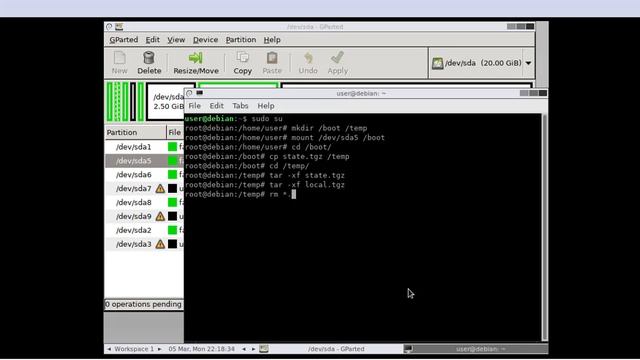Click the taskbar clock showing 05 Mar 22:18:34
This screenshot has height=360, width=640.
[x=202, y=349]
